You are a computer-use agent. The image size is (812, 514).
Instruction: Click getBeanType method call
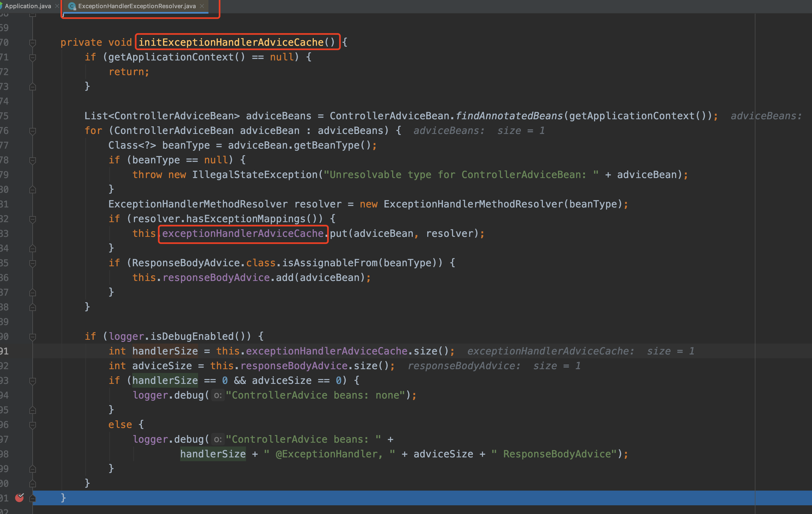(327, 145)
